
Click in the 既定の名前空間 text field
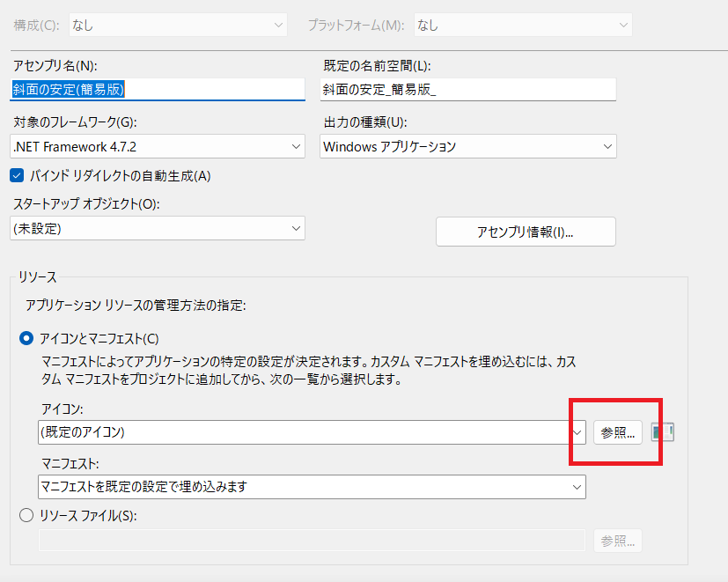pos(467,89)
